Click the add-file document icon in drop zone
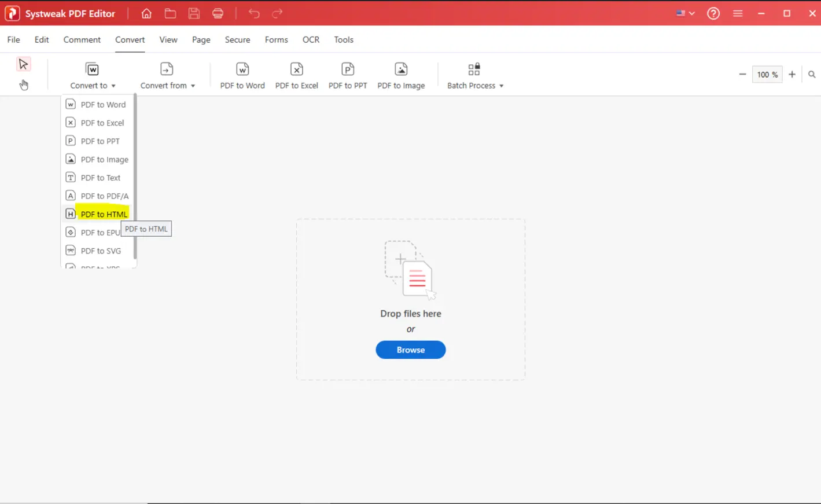This screenshot has width=821, height=504. pyautogui.click(x=410, y=269)
